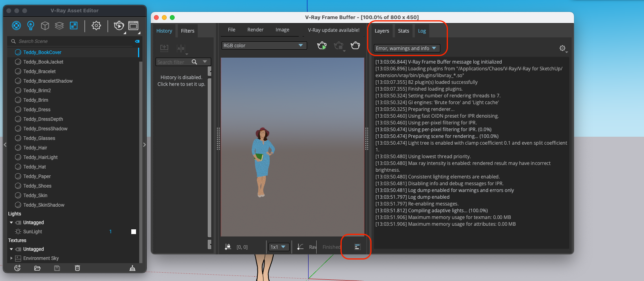Open the Render Elements layers icon
This screenshot has height=281, width=644.
click(59, 26)
